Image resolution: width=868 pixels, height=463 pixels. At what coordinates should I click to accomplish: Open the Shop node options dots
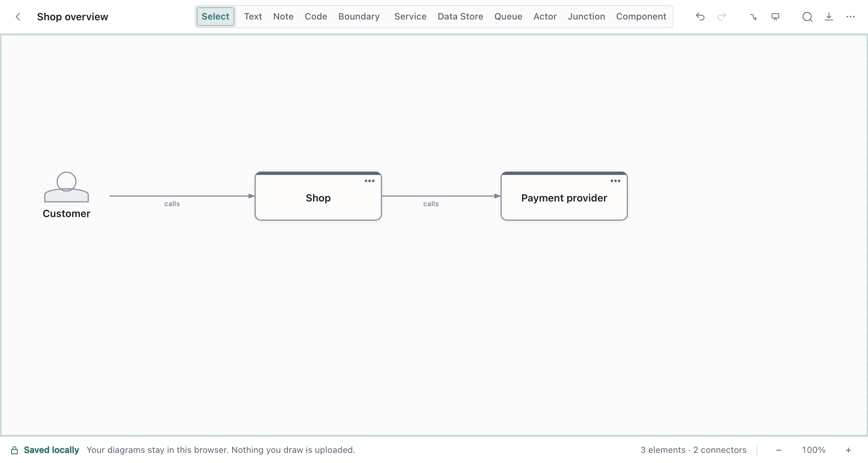click(x=369, y=181)
